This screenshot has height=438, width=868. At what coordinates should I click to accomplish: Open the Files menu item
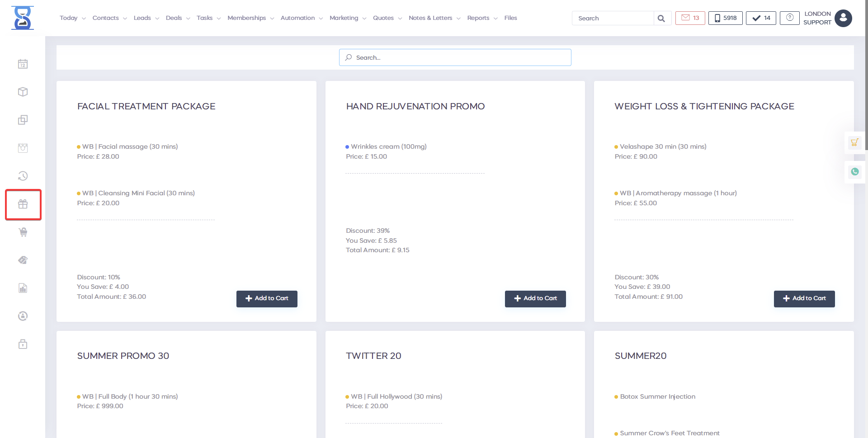510,18
